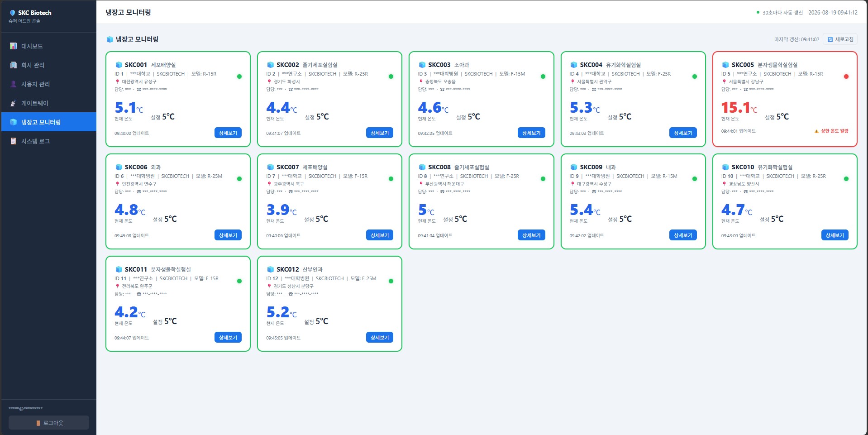Click the cube icon in 냉장고 모니터링 heading
Image resolution: width=868 pixels, height=435 pixels.
coord(110,39)
